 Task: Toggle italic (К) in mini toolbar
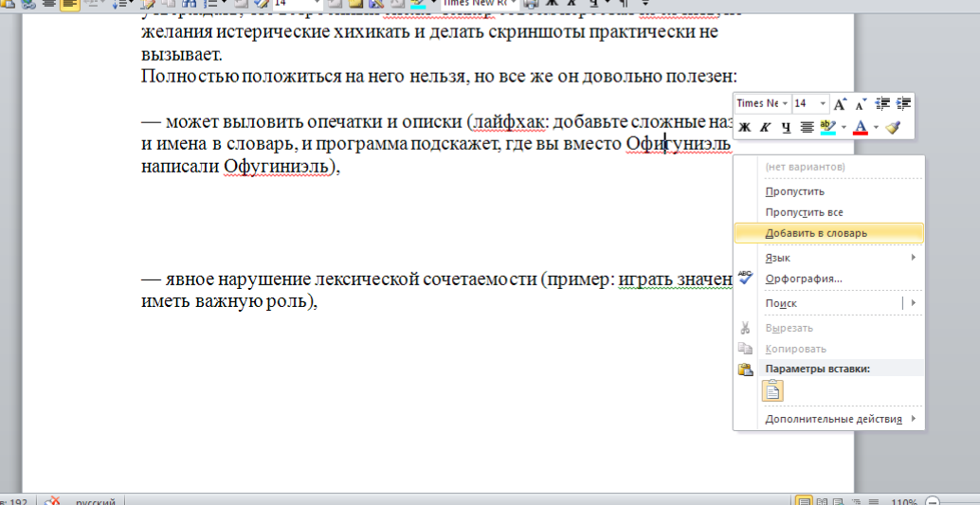pos(766,127)
